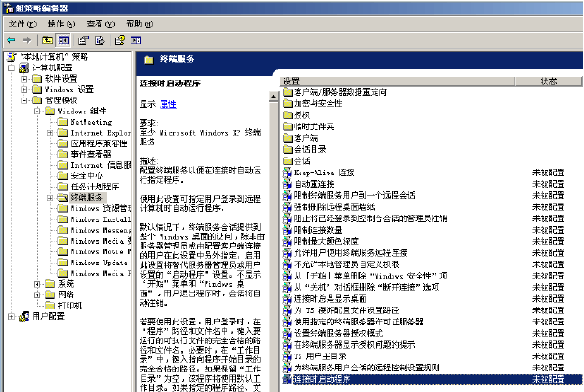Expand the 用户配置 tree node
This screenshot has height=392, width=584.
[x=11, y=316]
